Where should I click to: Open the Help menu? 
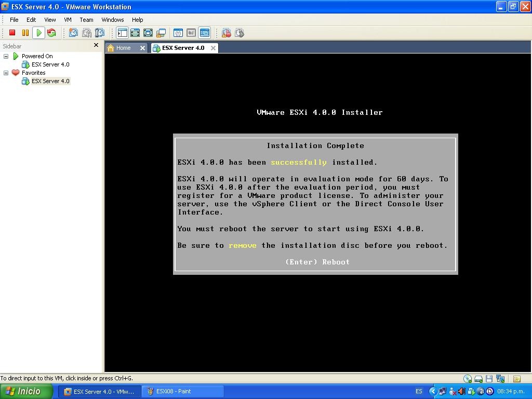[137, 20]
